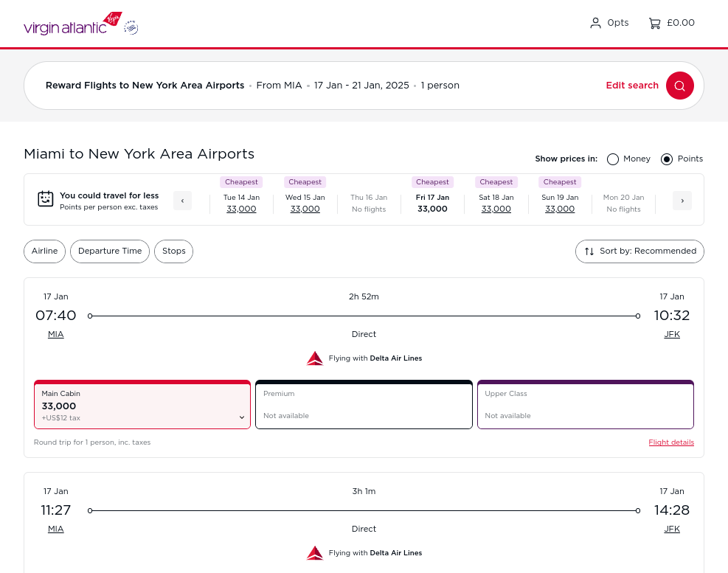Image resolution: width=728 pixels, height=573 pixels.
Task: Open the account profile showing 0pts
Action: point(609,23)
